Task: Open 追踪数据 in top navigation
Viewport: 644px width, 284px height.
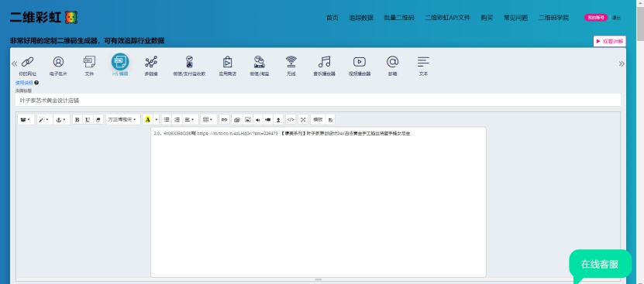Action: [x=361, y=18]
